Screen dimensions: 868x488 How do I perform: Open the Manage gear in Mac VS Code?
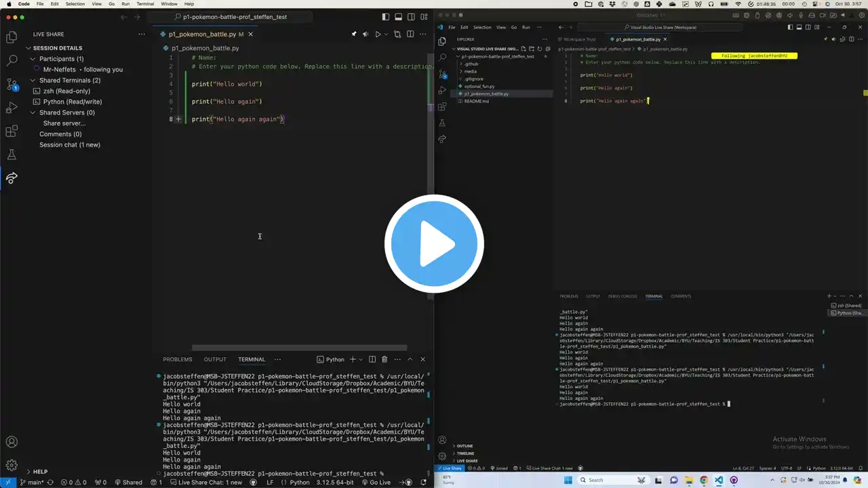coord(12,465)
